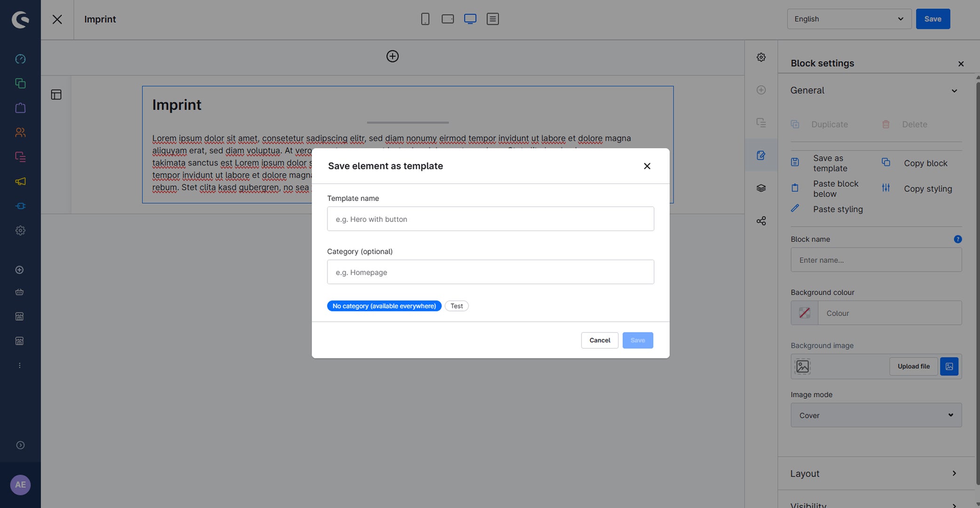The image size is (980, 508).
Task: Click the Shopware logo at top left
Action: 20,19
